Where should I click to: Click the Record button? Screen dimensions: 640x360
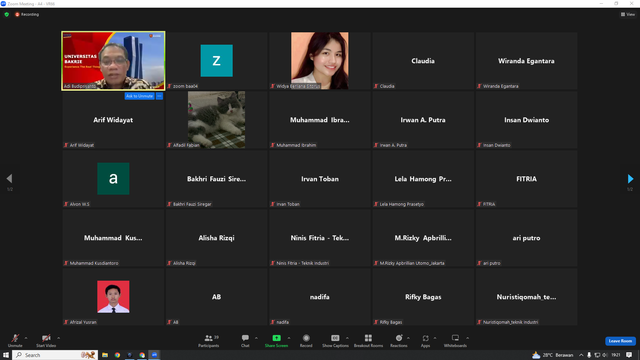click(x=306, y=340)
